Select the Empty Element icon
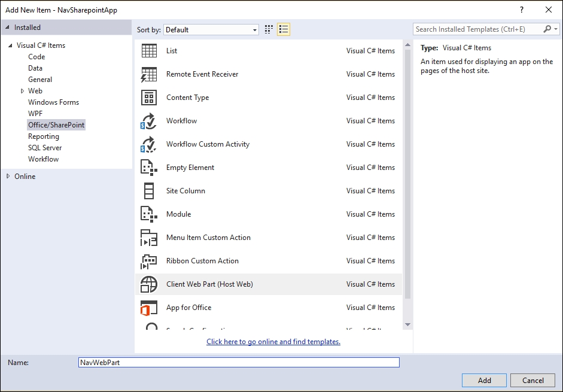563x392 pixels. coord(149,168)
